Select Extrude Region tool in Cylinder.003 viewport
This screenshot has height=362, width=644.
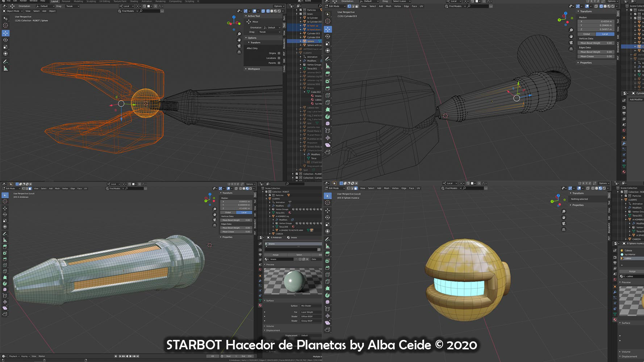click(328, 73)
